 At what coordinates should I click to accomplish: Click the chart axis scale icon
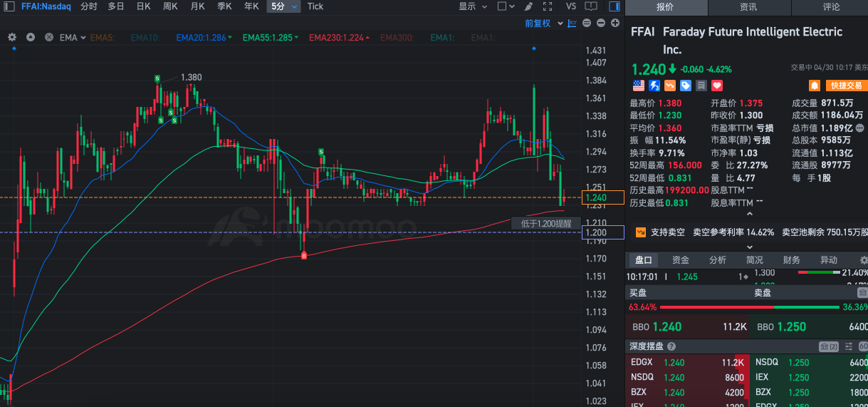pos(571,24)
